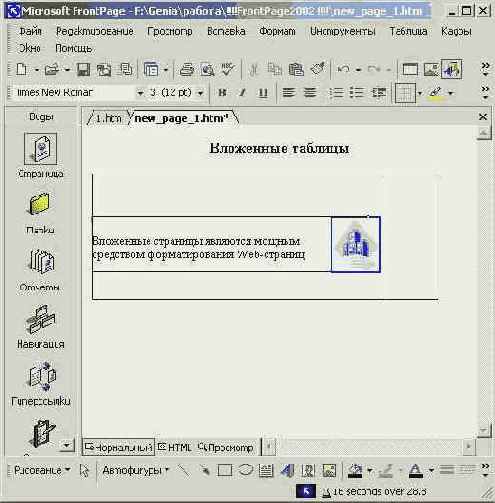Image resolution: width=495 pixels, height=503 pixels.
Task: Toggle center text alignment
Action: pyautogui.click(x=310, y=92)
